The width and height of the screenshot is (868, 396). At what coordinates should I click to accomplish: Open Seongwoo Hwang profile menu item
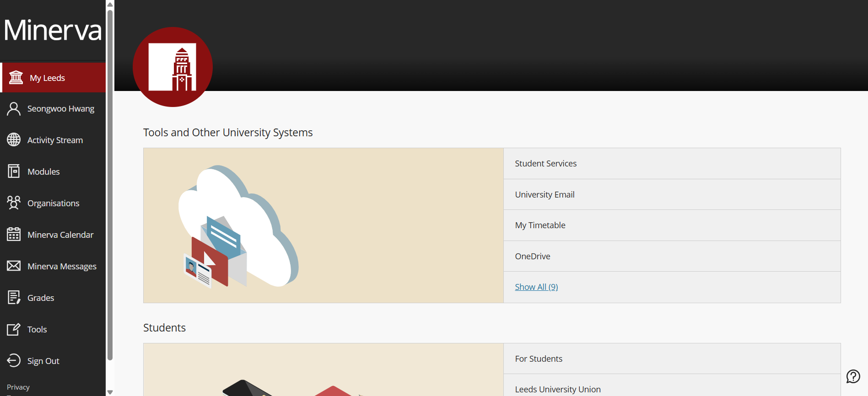(x=53, y=109)
